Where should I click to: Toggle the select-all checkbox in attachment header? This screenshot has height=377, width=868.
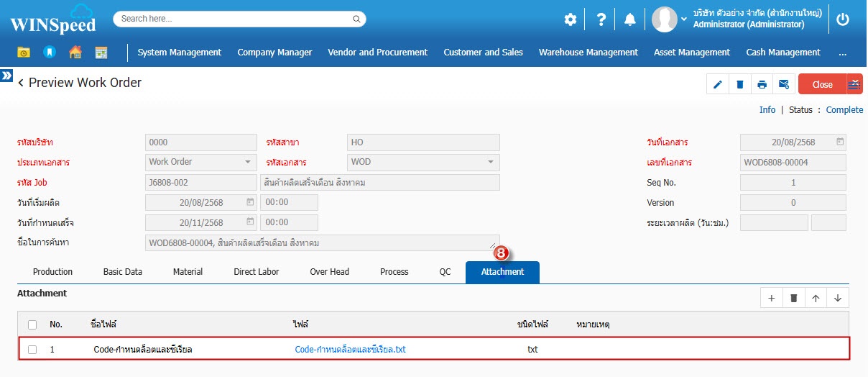point(32,324)
